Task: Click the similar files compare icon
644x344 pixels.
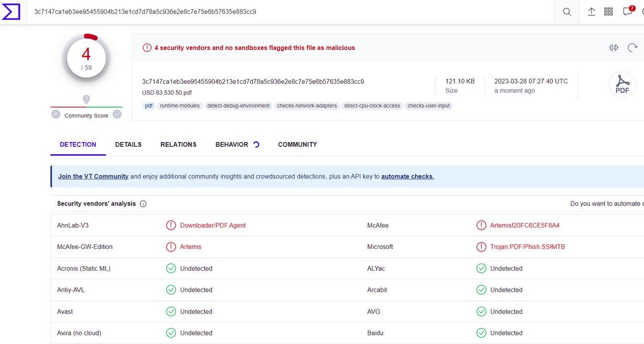Action: [614, 48]
